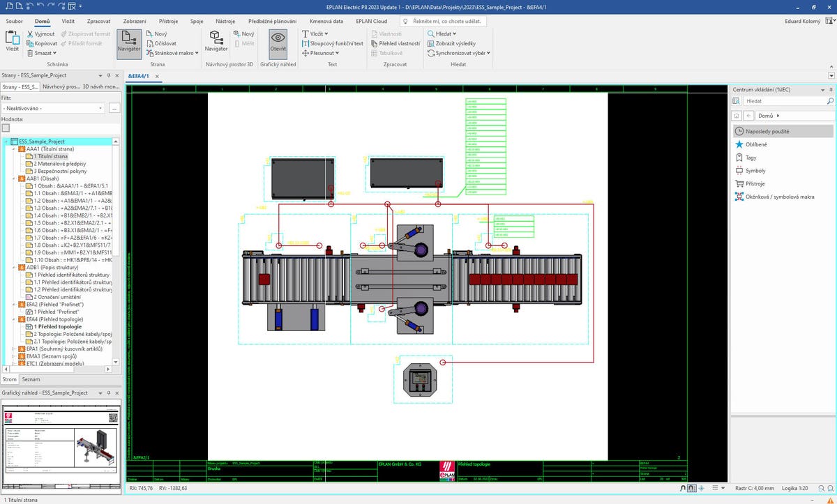The image size is (837, 504).
Task: Toggle the Hodnota checkbox in the filter
Action: pyautogui.click(x=6, y=128)
